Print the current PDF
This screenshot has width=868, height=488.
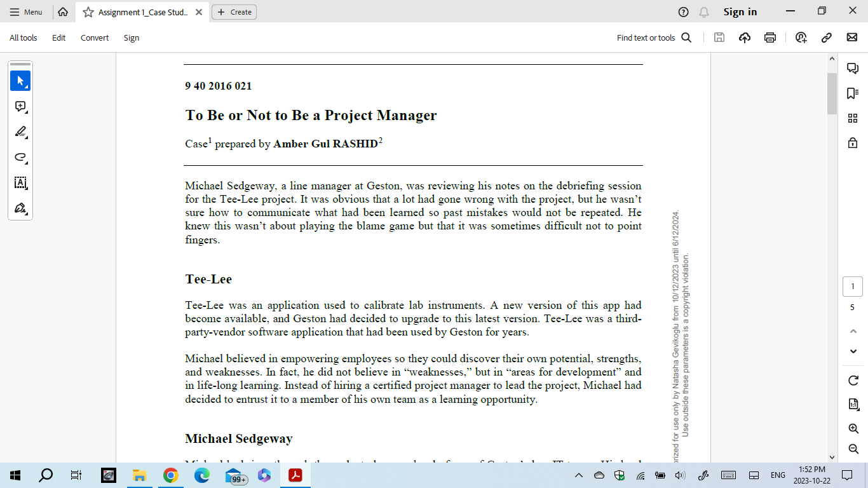coord(770,37)
